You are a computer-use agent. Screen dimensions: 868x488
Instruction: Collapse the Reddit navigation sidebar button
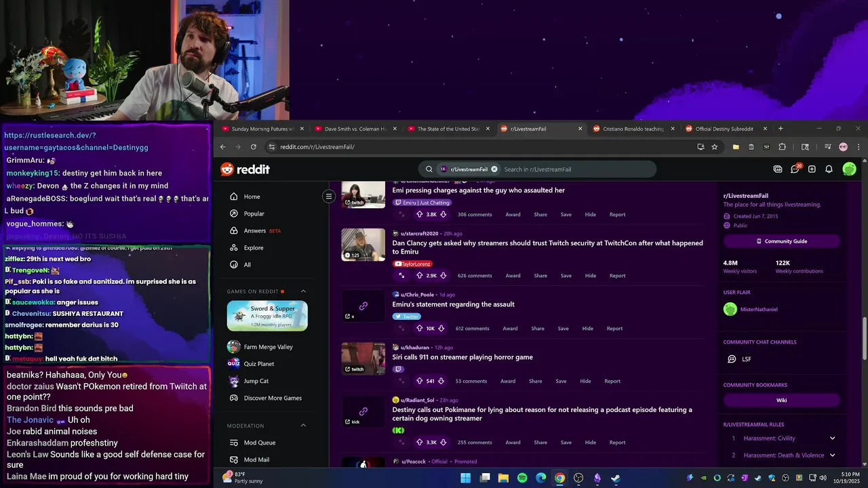click(x=329, y=197)
